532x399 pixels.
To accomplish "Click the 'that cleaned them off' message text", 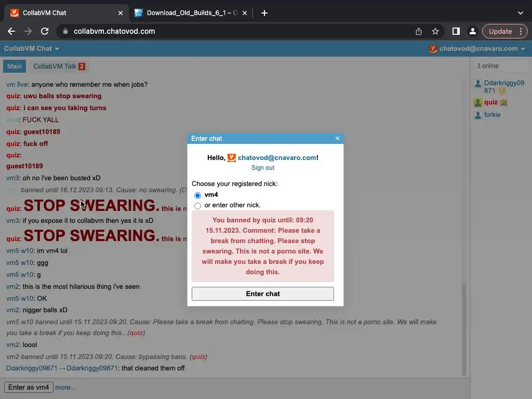I will 153,368.
